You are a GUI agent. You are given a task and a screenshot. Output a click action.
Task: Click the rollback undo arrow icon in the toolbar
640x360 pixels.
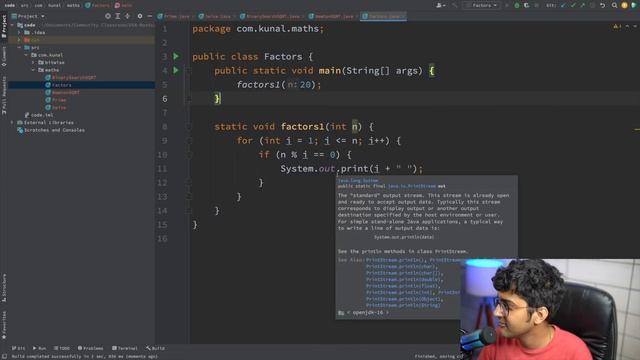click(x=602, y=5)
